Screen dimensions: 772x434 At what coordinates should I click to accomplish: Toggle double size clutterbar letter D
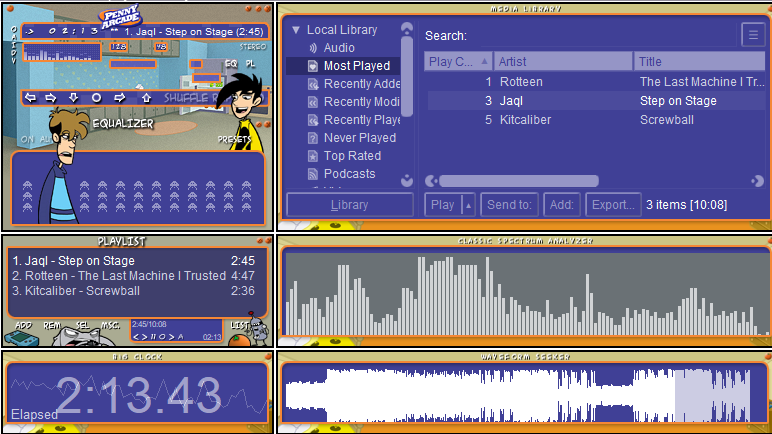tap(14, 52)
